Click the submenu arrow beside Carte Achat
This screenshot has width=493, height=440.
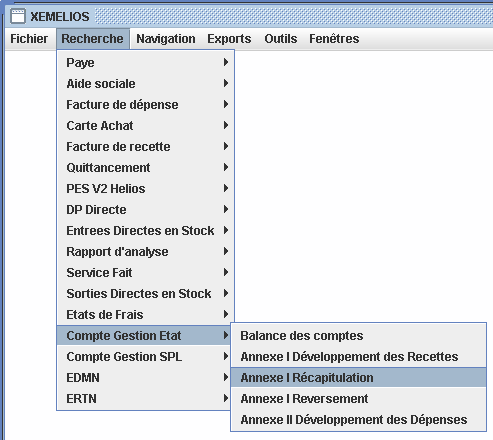coord(226,125)
